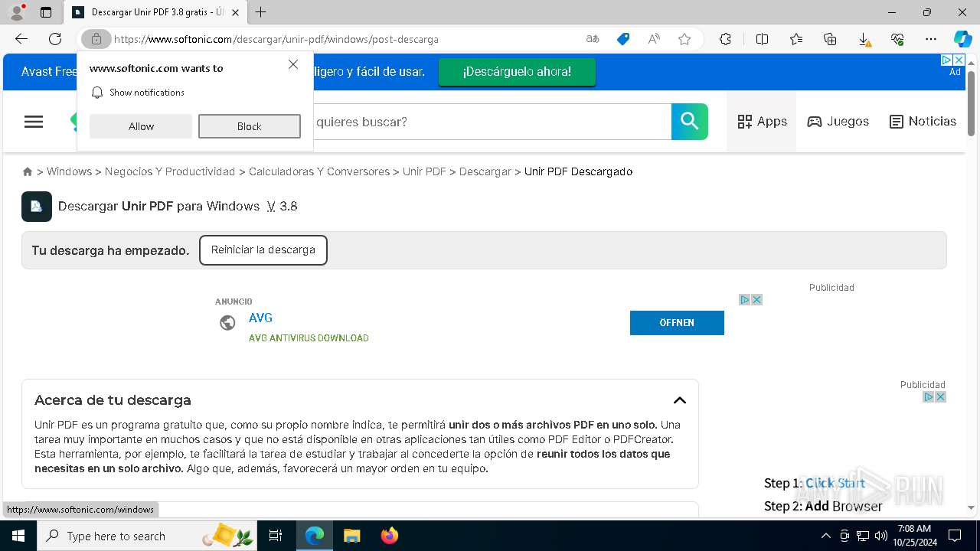This screenshot has width=980, height=551.
Task: Open the AVG ad link
Action: (x=260, y=318)
